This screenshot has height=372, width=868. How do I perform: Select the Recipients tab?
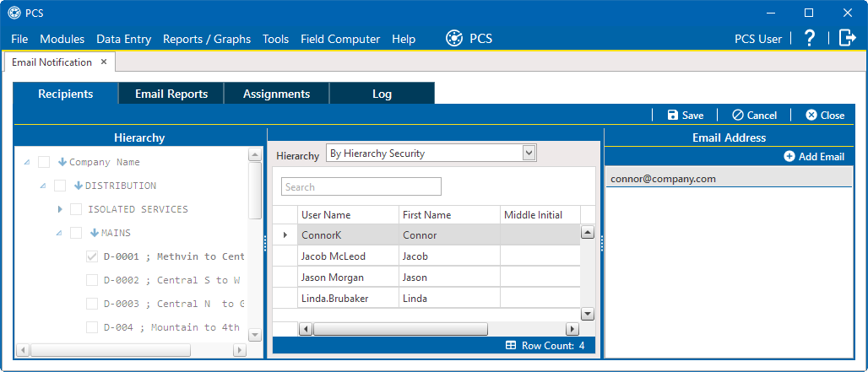pyautogui.click(x=66, y=94)
